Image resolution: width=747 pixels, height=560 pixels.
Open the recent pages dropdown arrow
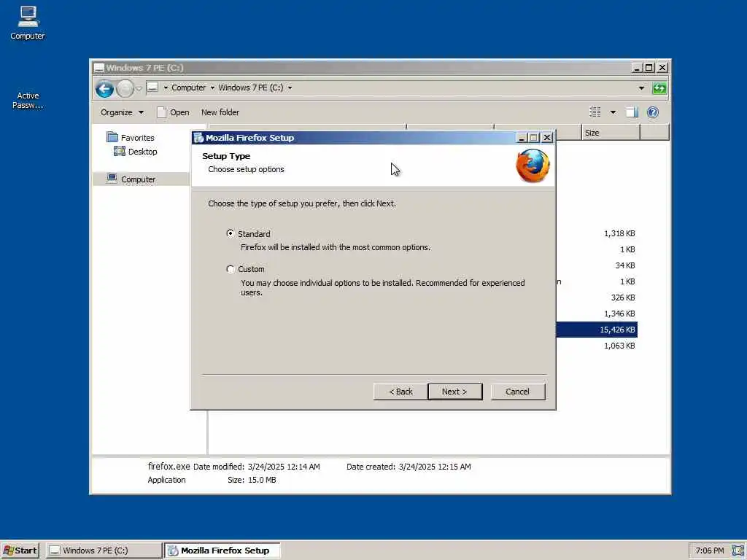[139, 88]
